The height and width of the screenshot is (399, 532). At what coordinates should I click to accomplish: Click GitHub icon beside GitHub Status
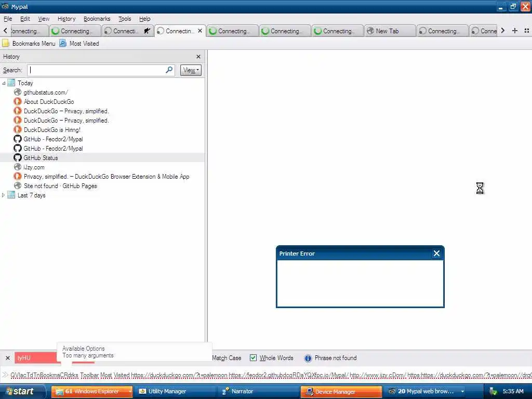(x=18, y=158)
